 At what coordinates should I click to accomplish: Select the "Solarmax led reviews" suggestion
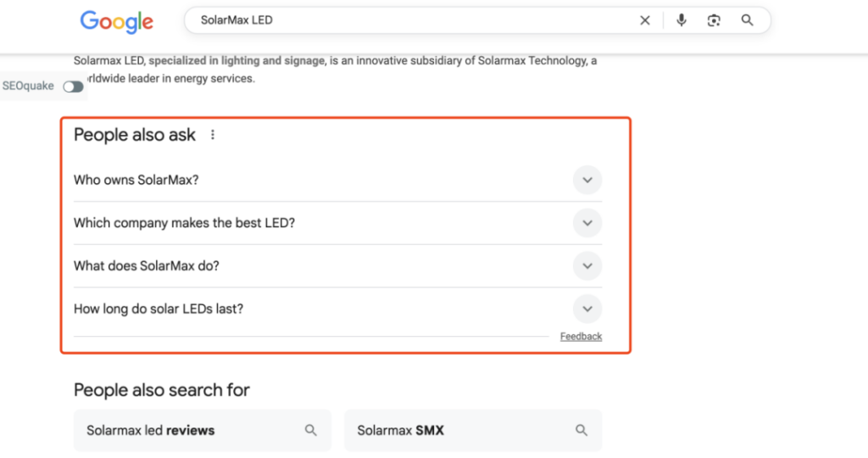(151, 430)
